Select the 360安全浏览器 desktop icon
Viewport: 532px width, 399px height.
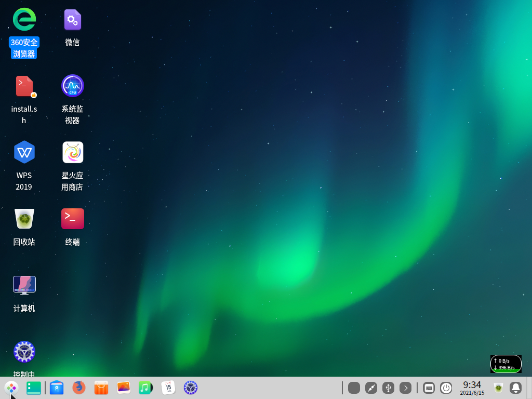click(x=24, y=20)
